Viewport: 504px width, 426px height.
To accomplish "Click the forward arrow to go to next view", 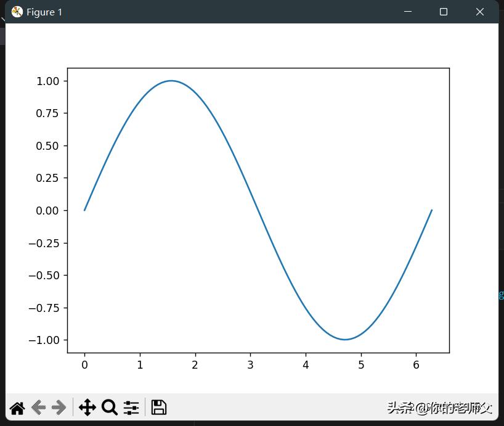I will [60, 408].
